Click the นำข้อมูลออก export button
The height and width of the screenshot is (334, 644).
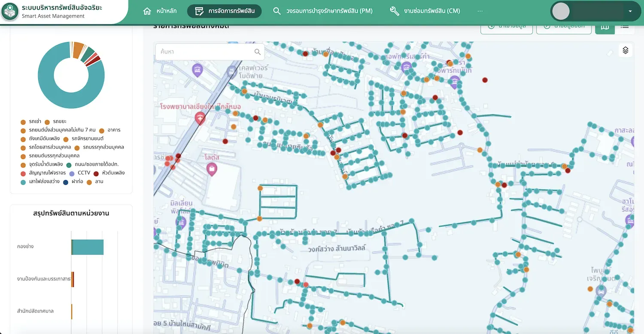point(564,27)
